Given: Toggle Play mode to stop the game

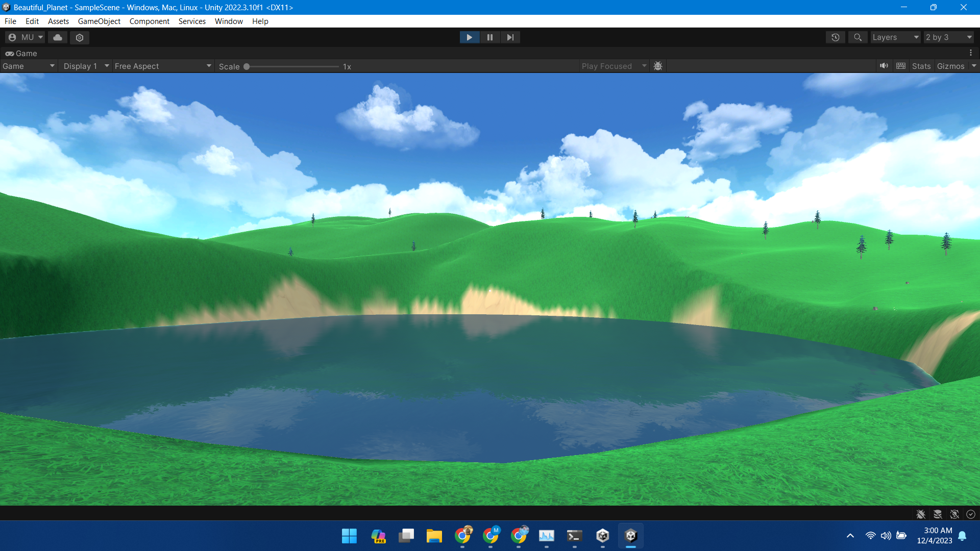Looking at the screenshot, I should click(x=469, y=37).
